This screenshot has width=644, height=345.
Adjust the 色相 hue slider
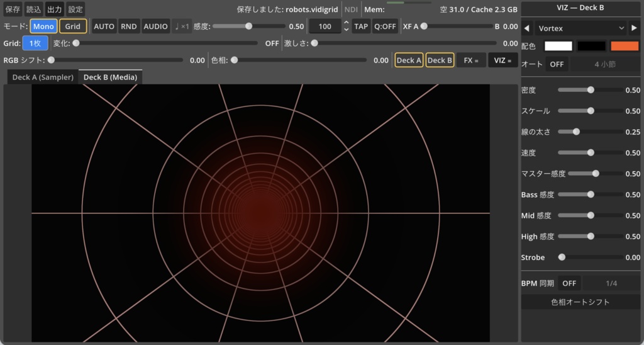point(299,60)
